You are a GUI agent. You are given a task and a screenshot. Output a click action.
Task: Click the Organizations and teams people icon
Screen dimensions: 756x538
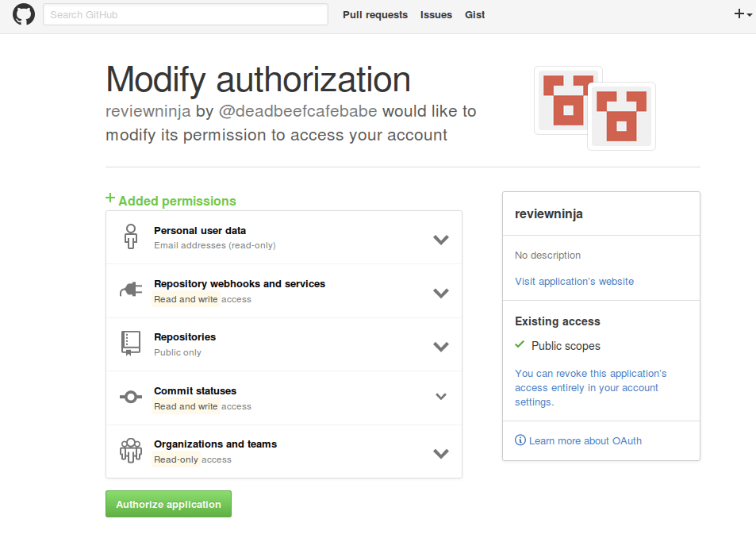tap(131, 450)
